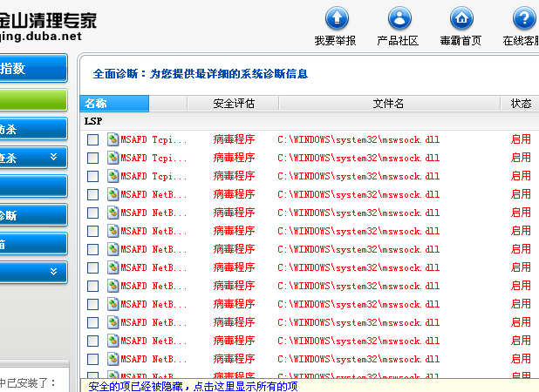Expand the bottom blank sidebar button chevron

53,272
